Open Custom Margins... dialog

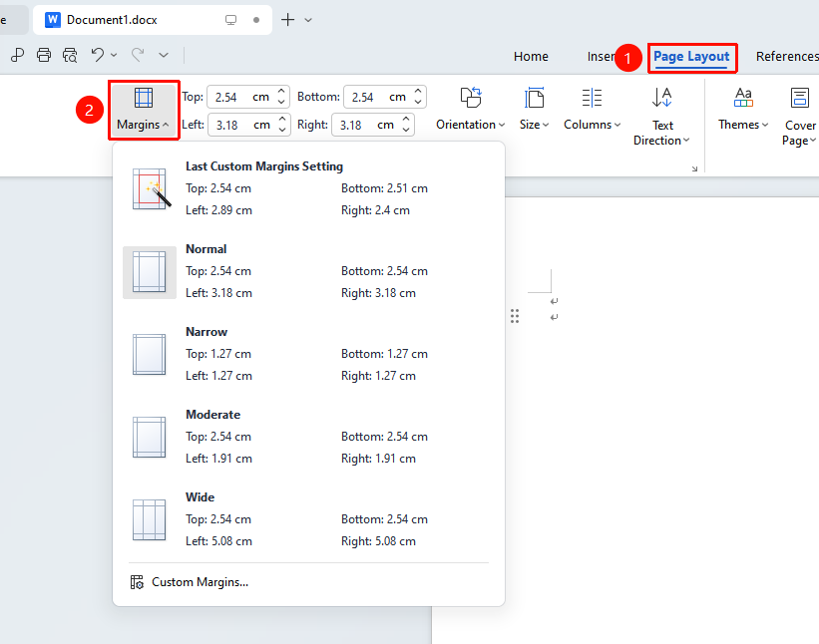pos(190,582)
